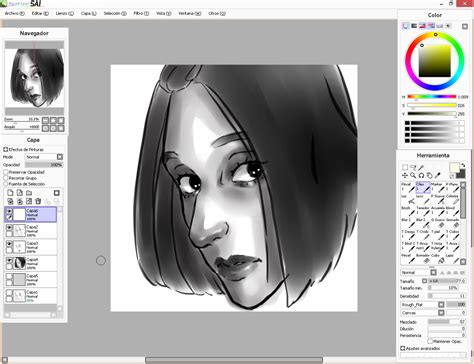
Task: Click the canvas horizontal scrollbar
Action: pyautogui.click(x=234, y=360)
